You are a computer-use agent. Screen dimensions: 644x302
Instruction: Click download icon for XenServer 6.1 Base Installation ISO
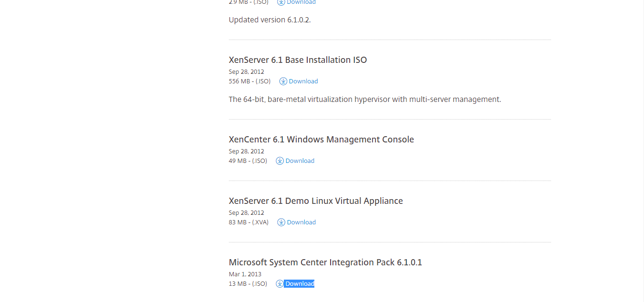[283, 81]
